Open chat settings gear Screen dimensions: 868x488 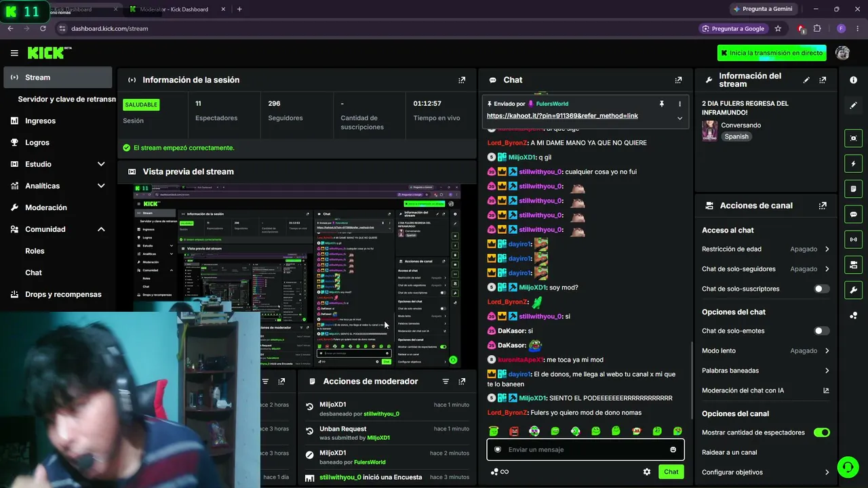tap(646, 472)
